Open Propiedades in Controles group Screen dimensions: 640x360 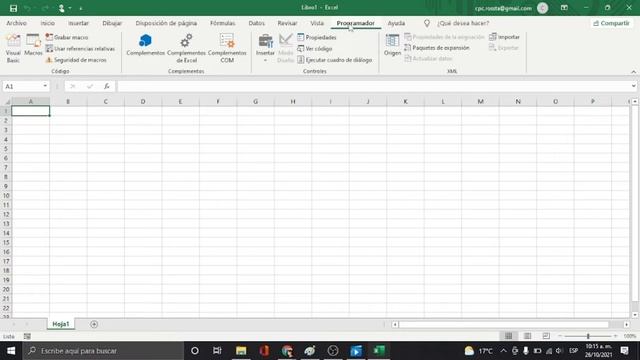(x=317, y=37)
